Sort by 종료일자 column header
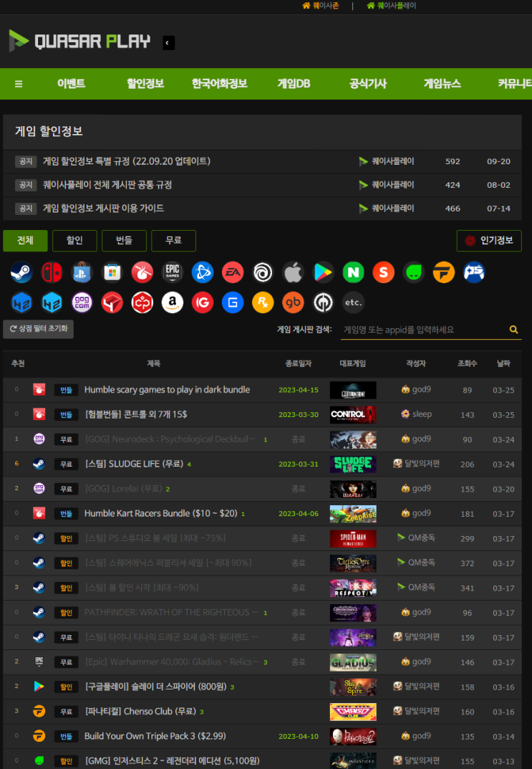 coord(299,363)
